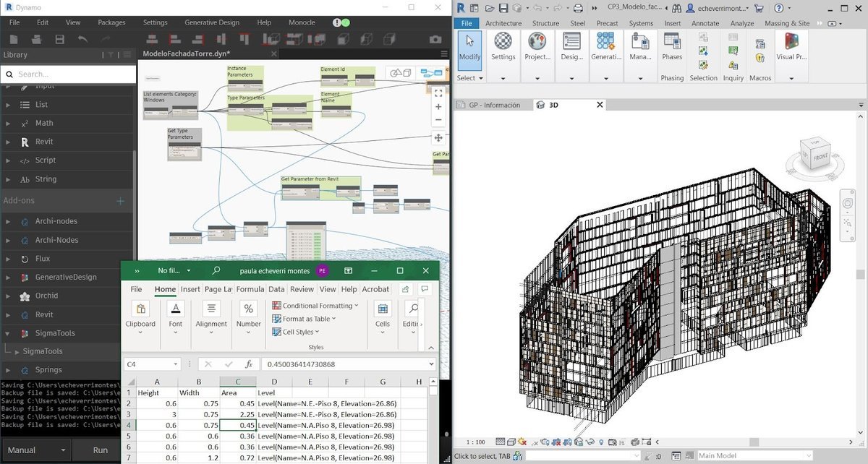Screen dimensions: 868x464
Task: Click Dynamo screenshot camera icon
Action: pyautogui.click(x=435, y=39)
